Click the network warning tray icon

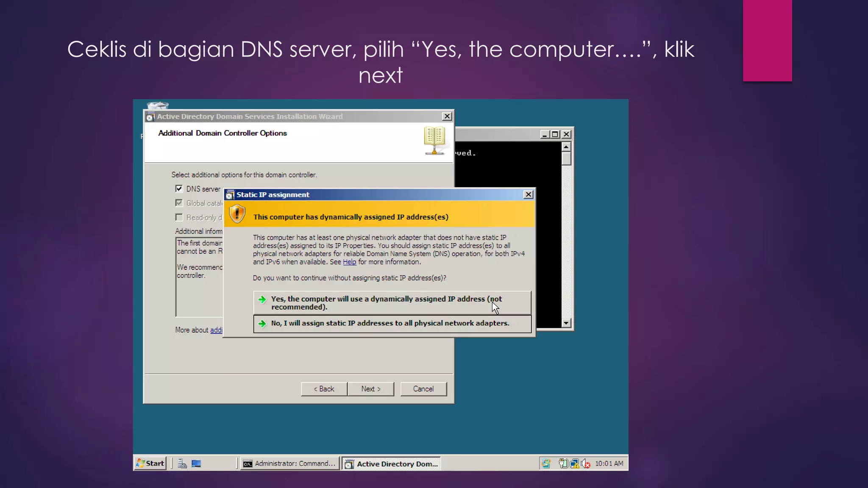point(575,463)
